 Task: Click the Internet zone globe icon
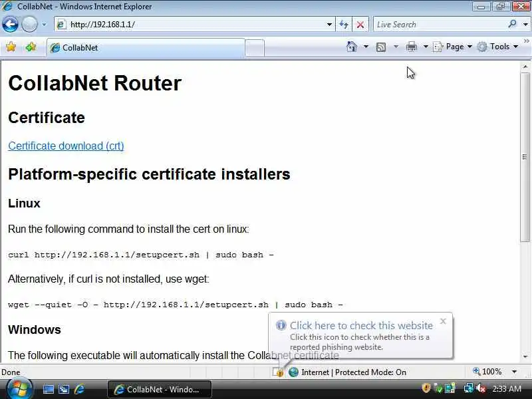[x=293, y=372]
